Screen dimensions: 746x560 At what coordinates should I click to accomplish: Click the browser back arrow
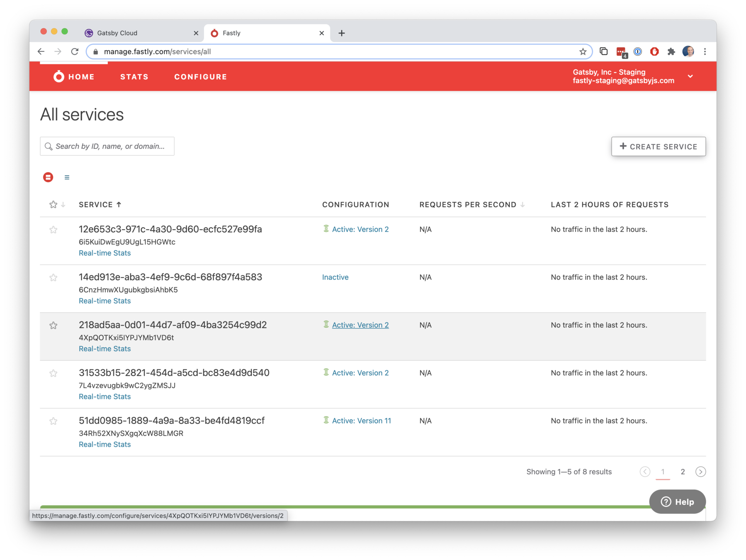(x=41, y=51)
